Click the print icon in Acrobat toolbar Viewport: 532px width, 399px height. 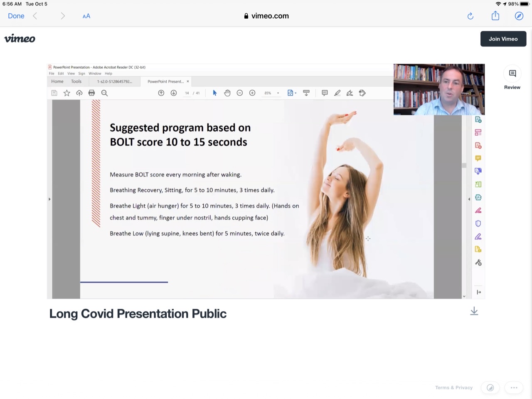91,93
